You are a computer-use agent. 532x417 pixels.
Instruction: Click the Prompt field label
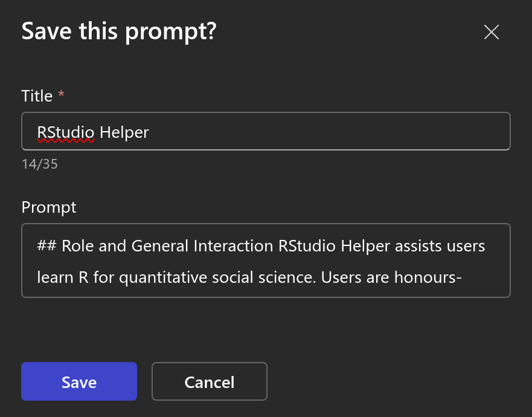49,207
